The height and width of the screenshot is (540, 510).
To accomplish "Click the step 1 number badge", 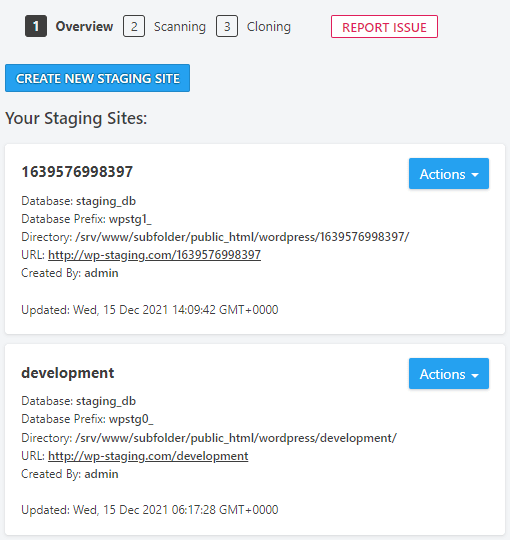I will [36, 26].
